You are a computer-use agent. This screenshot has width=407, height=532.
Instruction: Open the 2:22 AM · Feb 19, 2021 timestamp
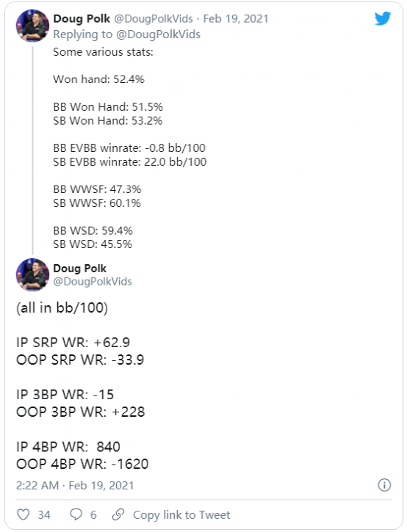(x=75, y=485)
